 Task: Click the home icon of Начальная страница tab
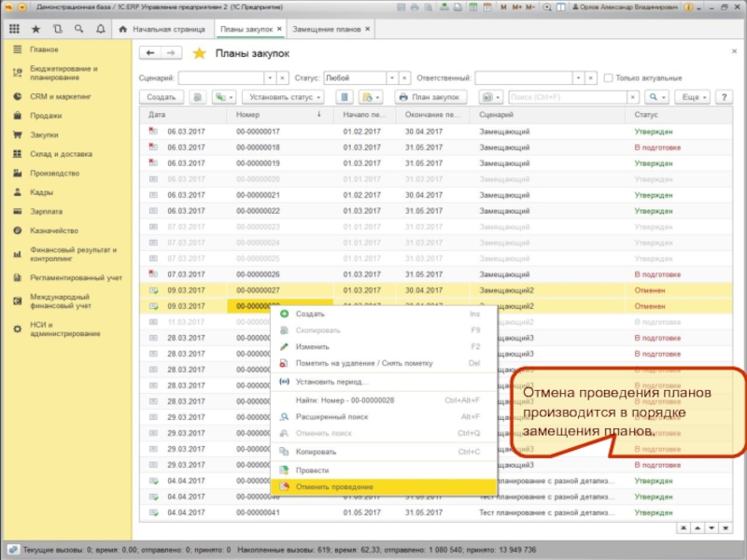[x=123, y=29]
